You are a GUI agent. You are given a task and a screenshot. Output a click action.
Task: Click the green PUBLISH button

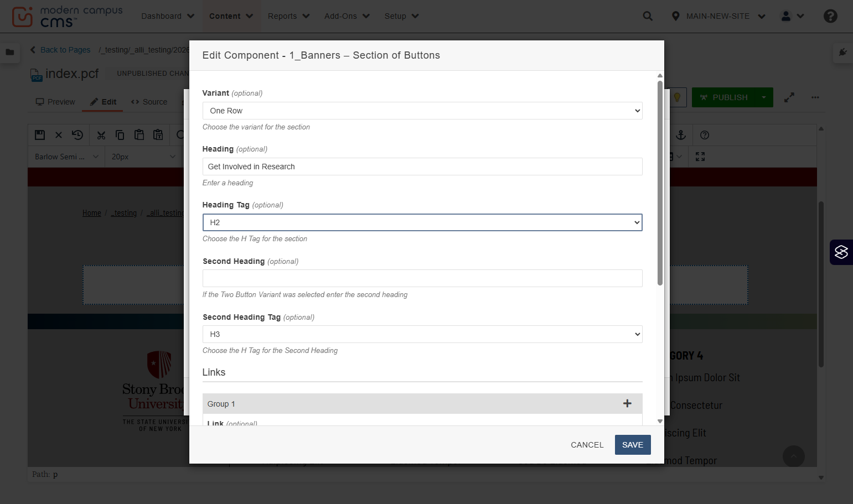pos(723,97)
